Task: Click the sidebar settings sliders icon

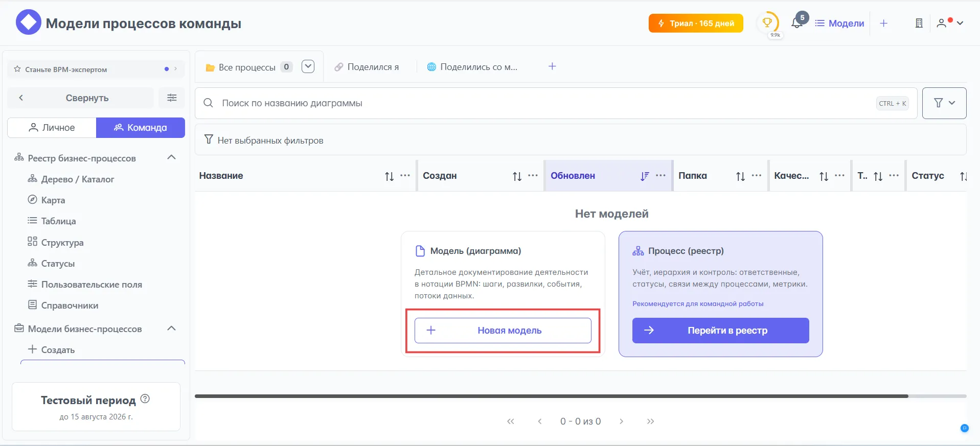Action: click(172, 98)
